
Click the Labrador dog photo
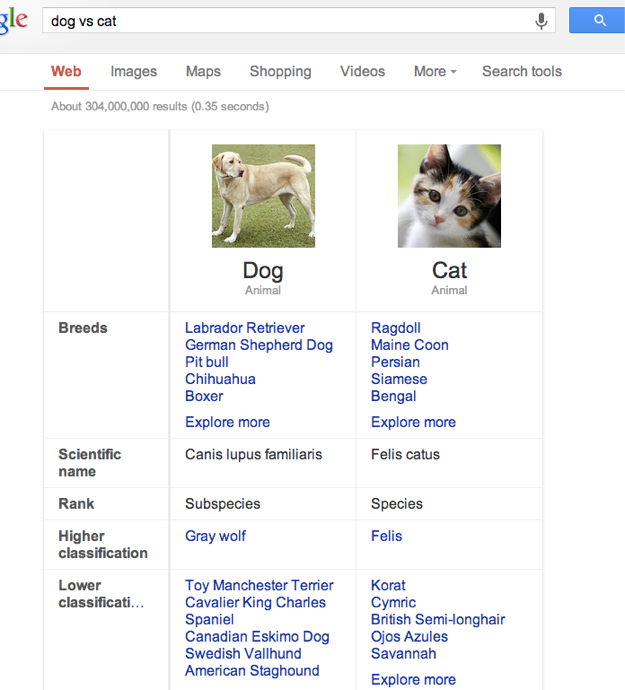tap(263, 196)
